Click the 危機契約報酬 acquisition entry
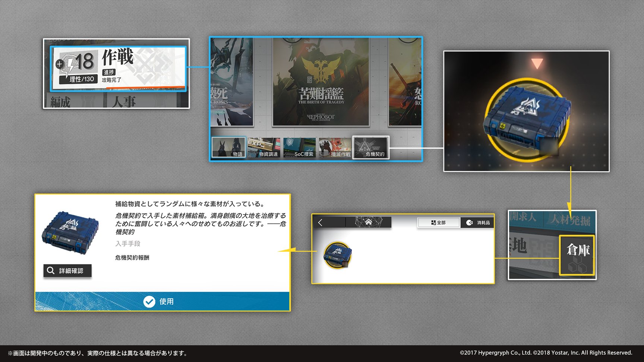The height and width of the screenshot is (362, 644). 132,257
